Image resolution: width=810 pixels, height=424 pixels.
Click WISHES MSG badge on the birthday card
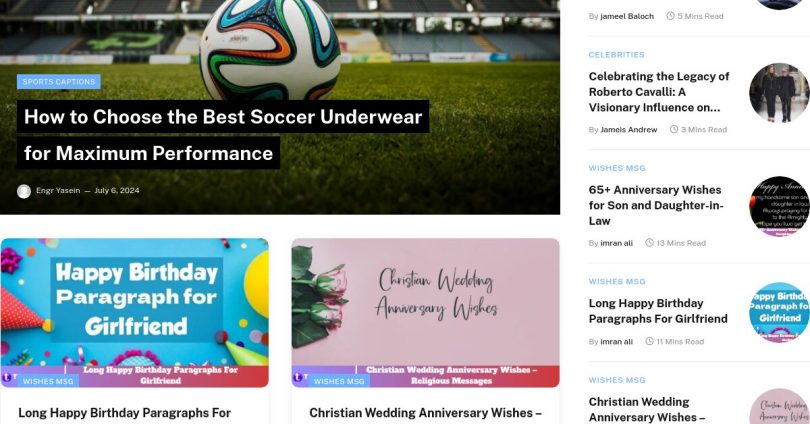tap(48, 381)
